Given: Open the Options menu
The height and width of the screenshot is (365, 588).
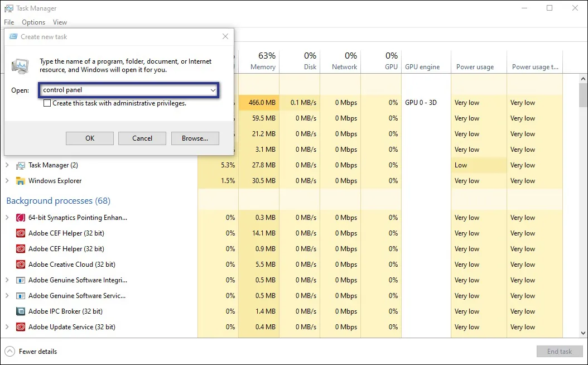Looking at the screenshot, I should (x=33, y=22).
